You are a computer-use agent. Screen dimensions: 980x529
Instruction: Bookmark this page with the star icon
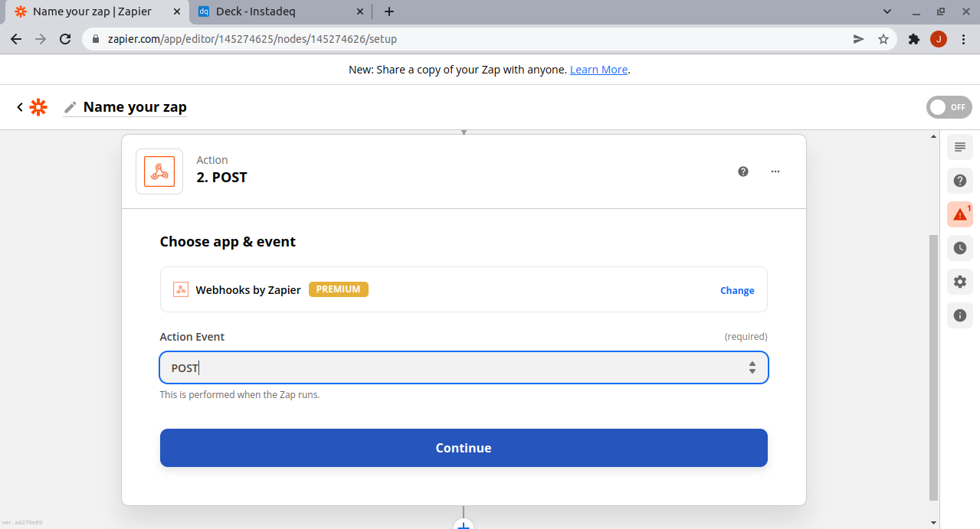(883, 39)
